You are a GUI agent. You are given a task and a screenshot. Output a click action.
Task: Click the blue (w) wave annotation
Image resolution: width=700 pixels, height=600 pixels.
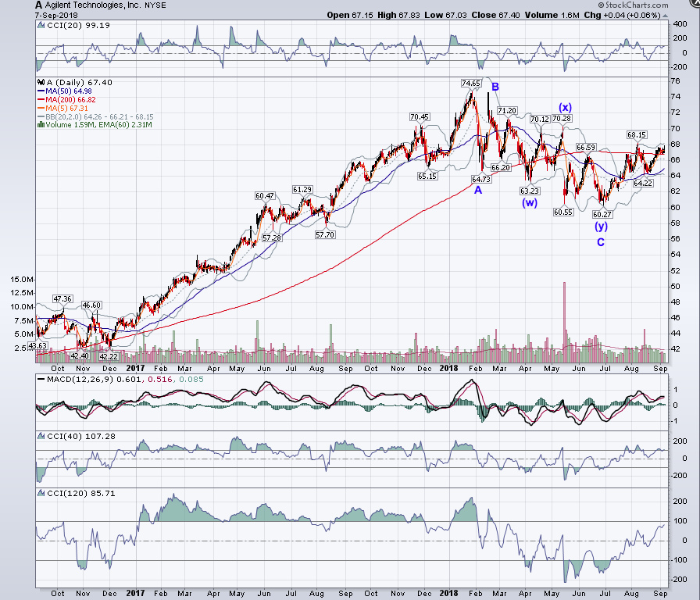pyautogui.click(x=530, y=202)
